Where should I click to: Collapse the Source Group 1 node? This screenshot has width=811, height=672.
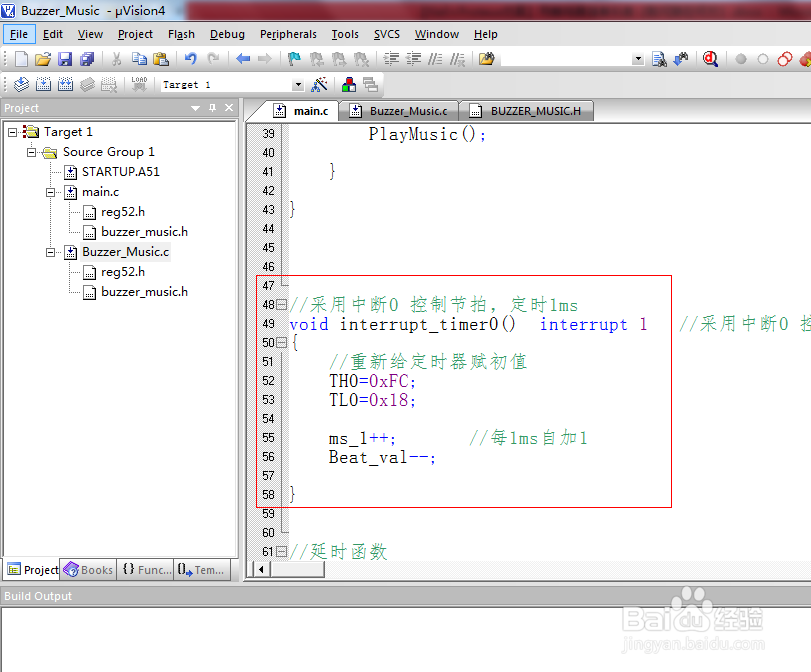[32, 152]
